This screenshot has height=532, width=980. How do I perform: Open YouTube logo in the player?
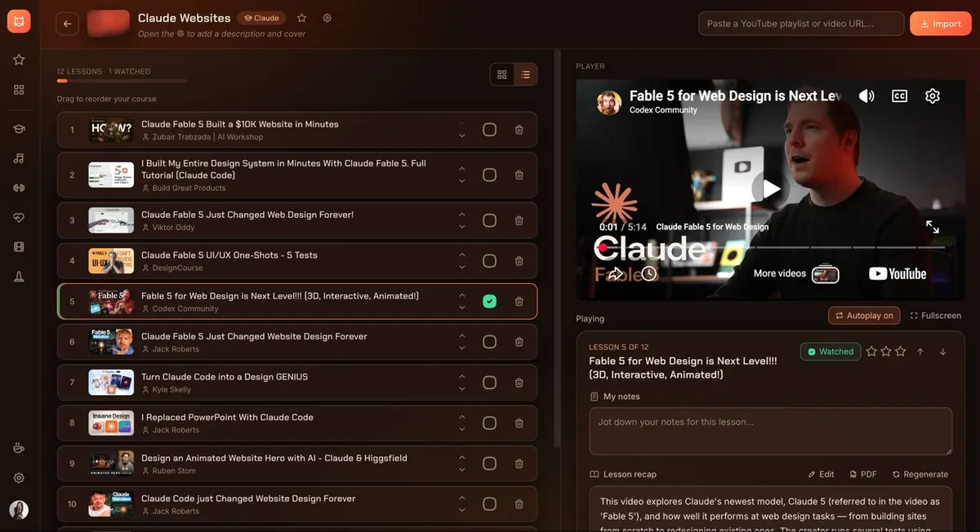coord(898,274)
